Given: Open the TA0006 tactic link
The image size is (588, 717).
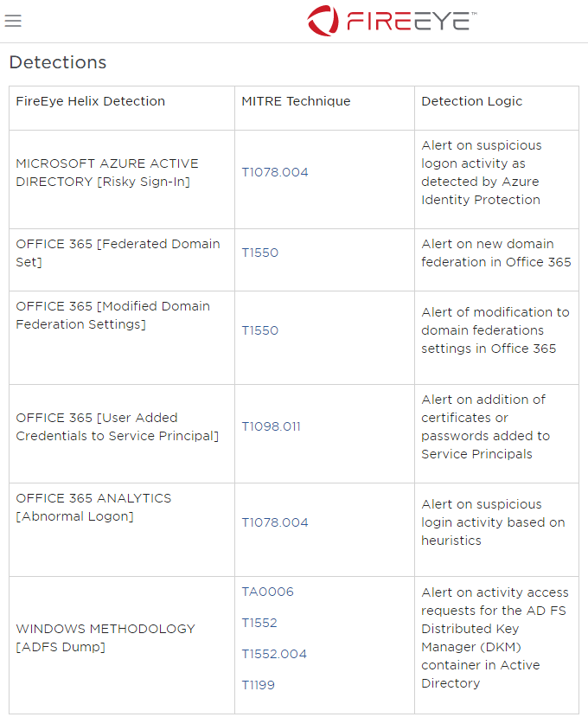Looking at the screenshot, I should 268,592.
